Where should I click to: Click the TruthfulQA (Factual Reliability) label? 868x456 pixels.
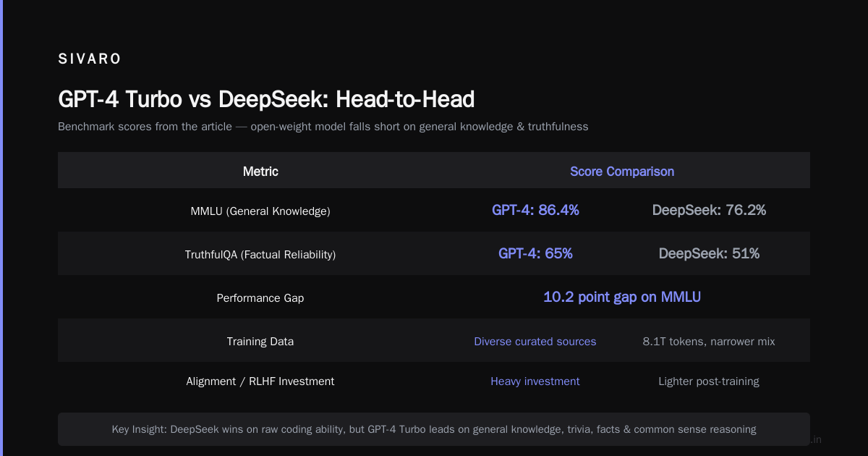pyautogui.click(x=260, y=255)
